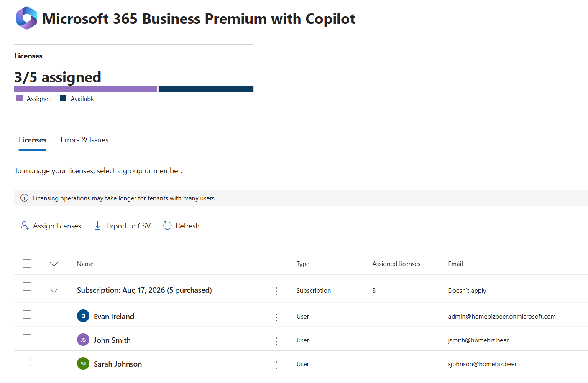
Task: Click admin@homebizbeer.onmicrosoft.com email
Action: tap(502, 317)
